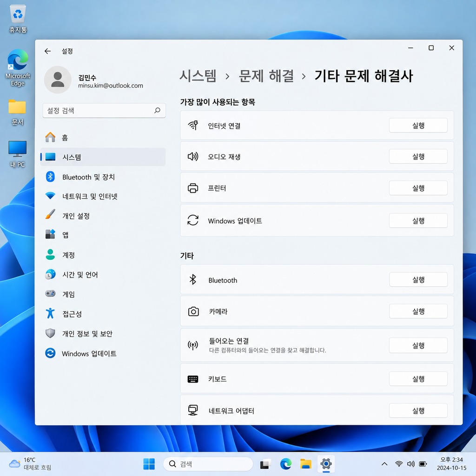Launch Edge from the taskbar

286,464
